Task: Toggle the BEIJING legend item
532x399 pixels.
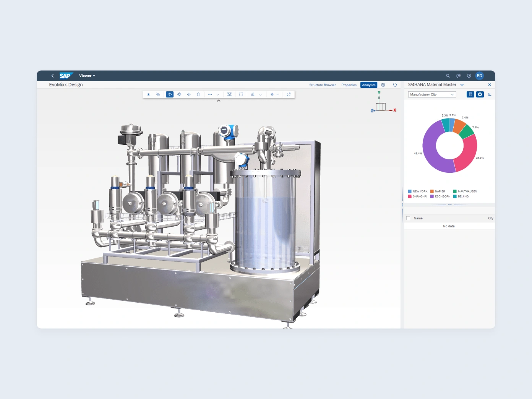Action: (x=461, y=196)
